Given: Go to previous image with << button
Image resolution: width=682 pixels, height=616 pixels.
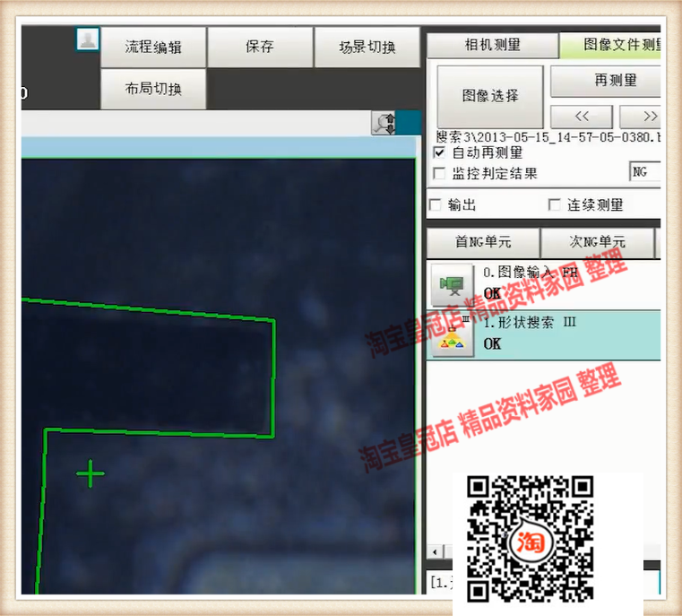Looking at the screenshot, I should 582,117.
